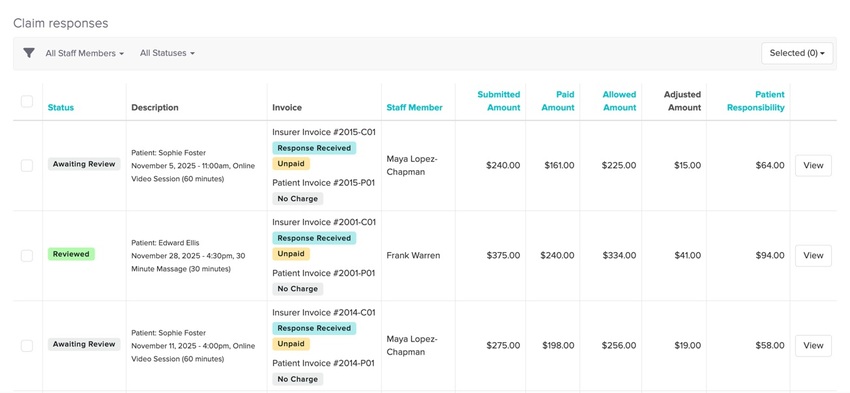Screen dimensions: 850x393
Task: Check the box for Edward Ellis row
Action: [x=27, y=255]
